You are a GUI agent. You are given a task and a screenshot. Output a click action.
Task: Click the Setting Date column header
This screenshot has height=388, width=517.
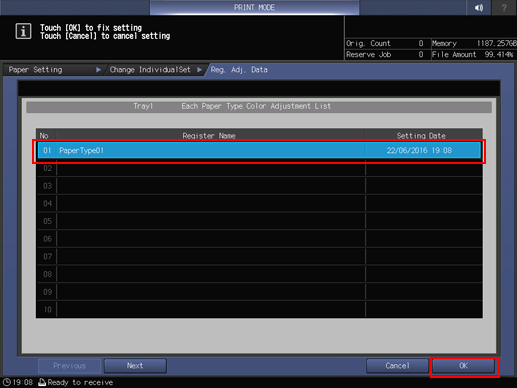click(421, 136)
